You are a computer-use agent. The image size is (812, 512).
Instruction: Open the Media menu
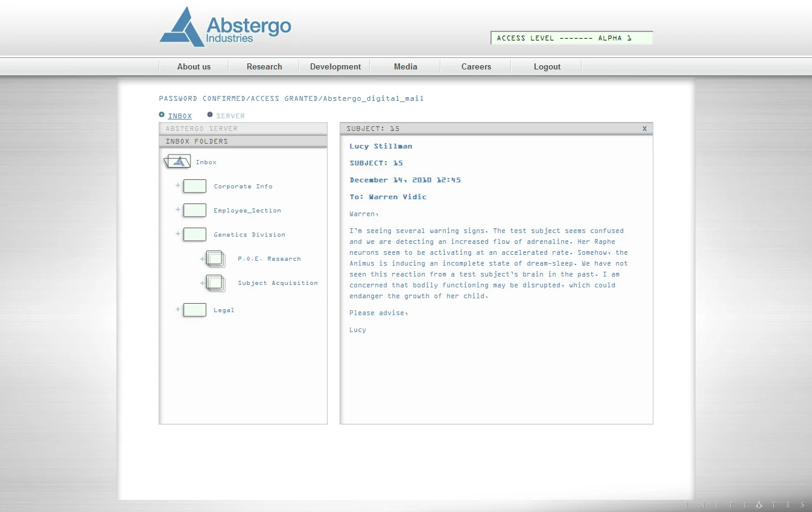[x=405, y=66]
